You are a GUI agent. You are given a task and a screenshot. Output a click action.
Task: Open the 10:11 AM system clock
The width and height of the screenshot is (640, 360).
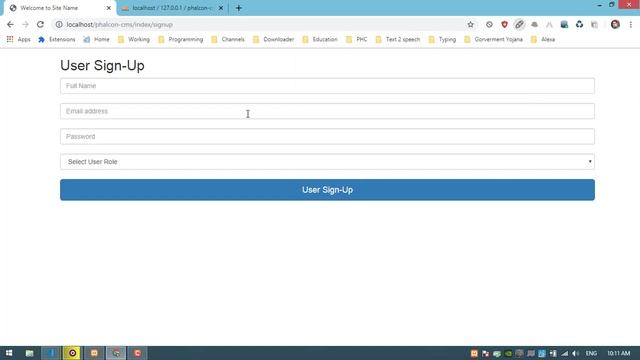pyautogui.click(x=618, y=353)
